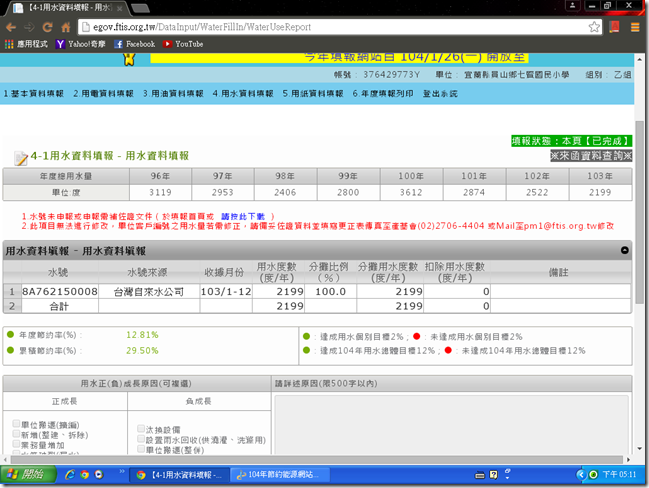Open 6.年度填報列印 menu item
This screenshot has height=488, width=649.
click(383, 94)
